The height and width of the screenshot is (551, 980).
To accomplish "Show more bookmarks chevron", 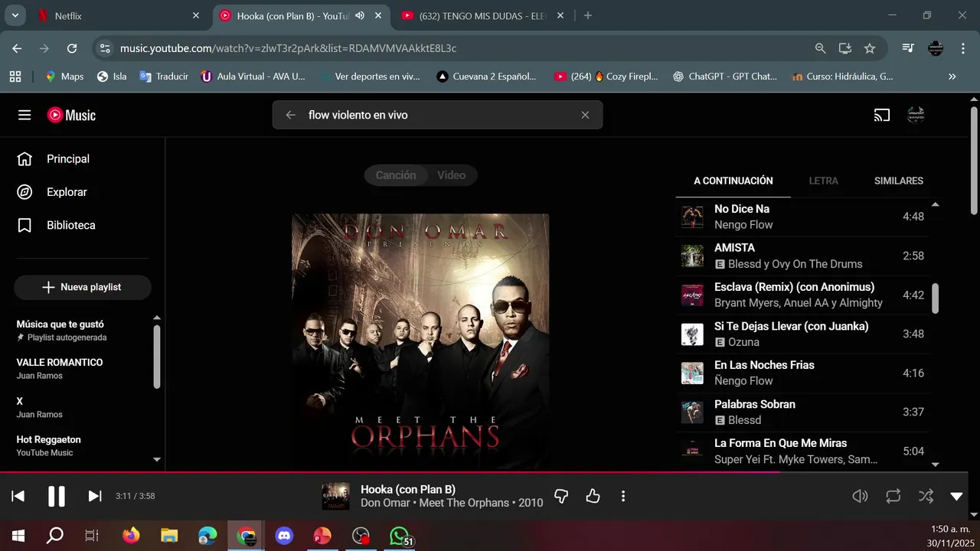I will point(952,77).
